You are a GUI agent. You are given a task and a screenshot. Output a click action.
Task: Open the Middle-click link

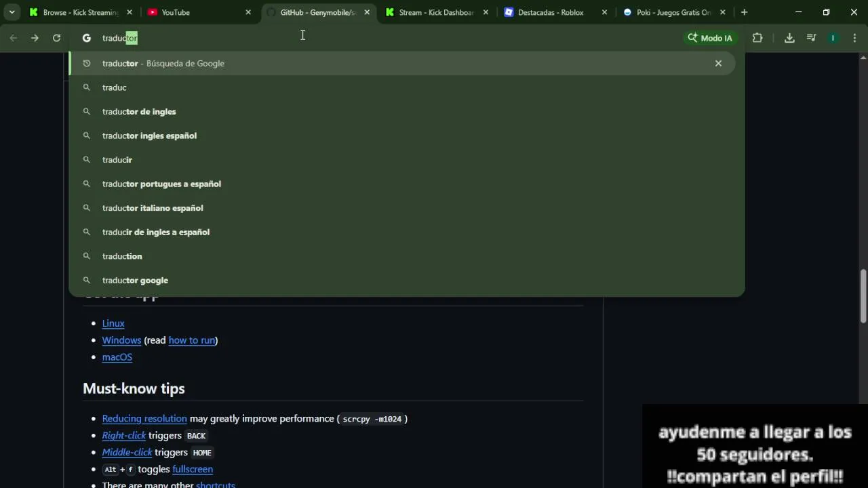tap(127, 452)
